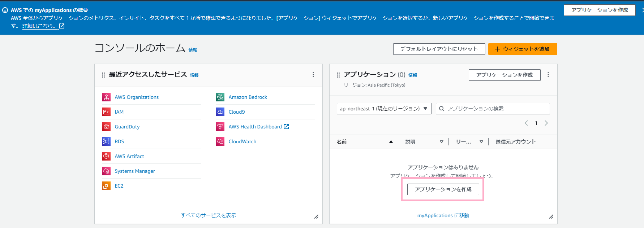Click the info circle icon in the banner

click(5, 10)
